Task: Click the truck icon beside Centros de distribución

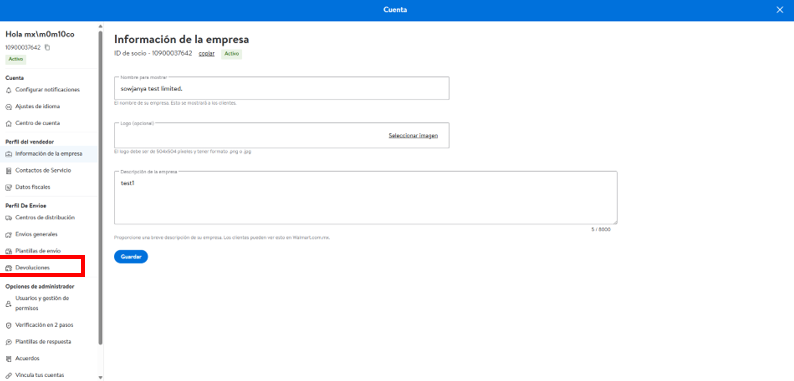Action: click(x=8, y=218)
